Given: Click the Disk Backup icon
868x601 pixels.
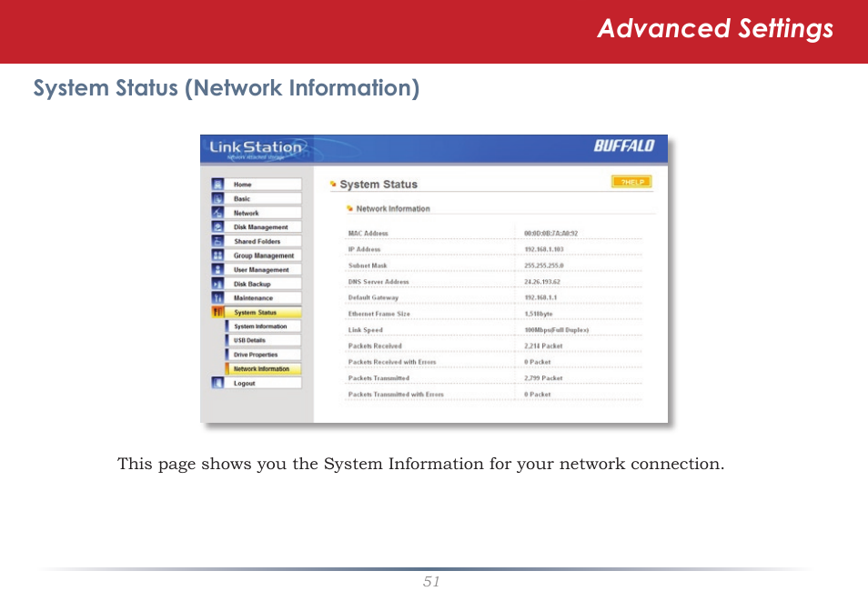Looking at the screenshot, I should coord(217,284).
